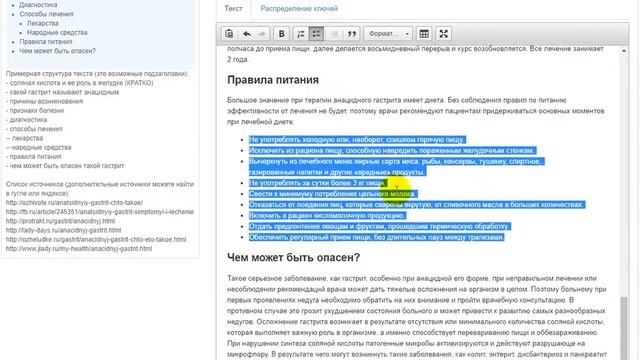Screen dimensions: 640x360
Task: Click the paste from clipboard icon
Action: (x=229, y=34)
